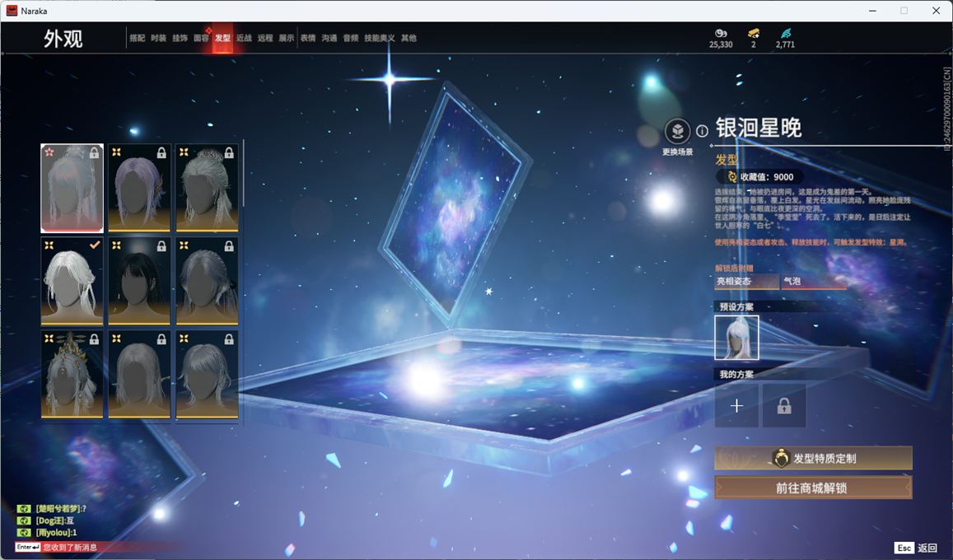Select the black hairstyle thumbnail
This screenshot has width=953, height=560.
(x=139, y=281)
